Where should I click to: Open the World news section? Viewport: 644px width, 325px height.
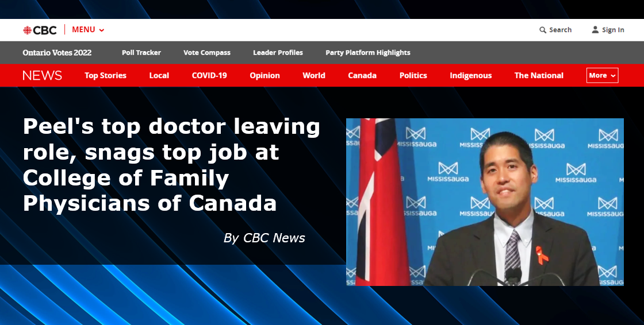point(314,75)
